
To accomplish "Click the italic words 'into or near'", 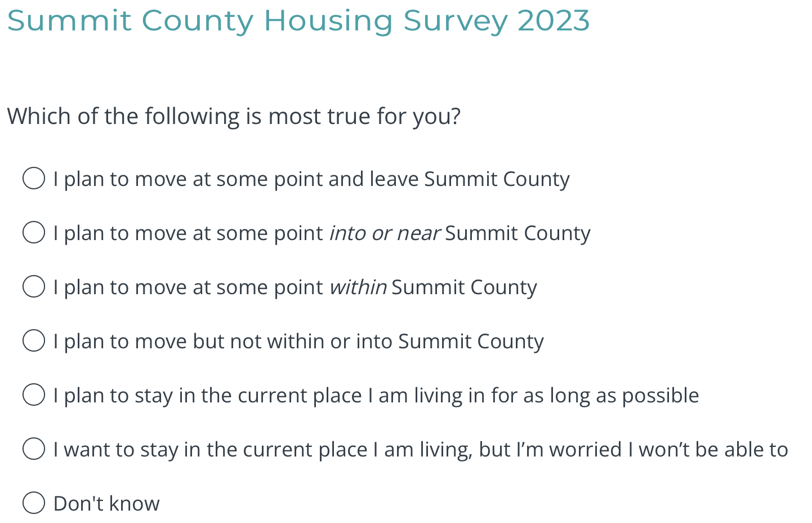I will [x=385, y=233].
